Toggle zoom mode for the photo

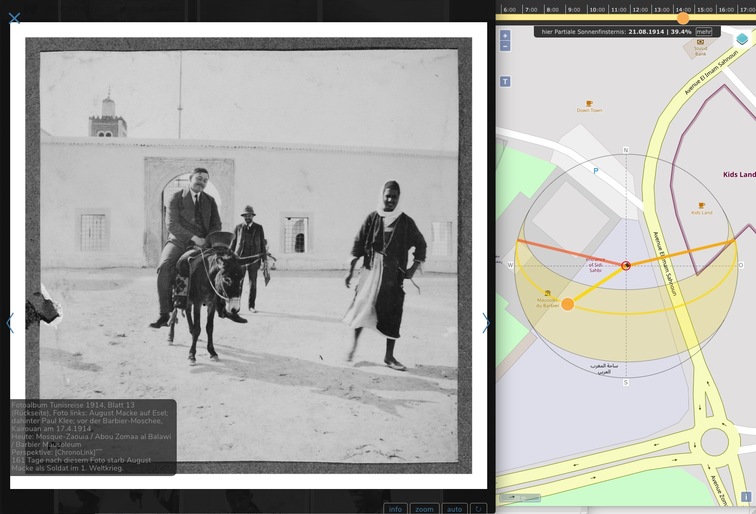425,509
